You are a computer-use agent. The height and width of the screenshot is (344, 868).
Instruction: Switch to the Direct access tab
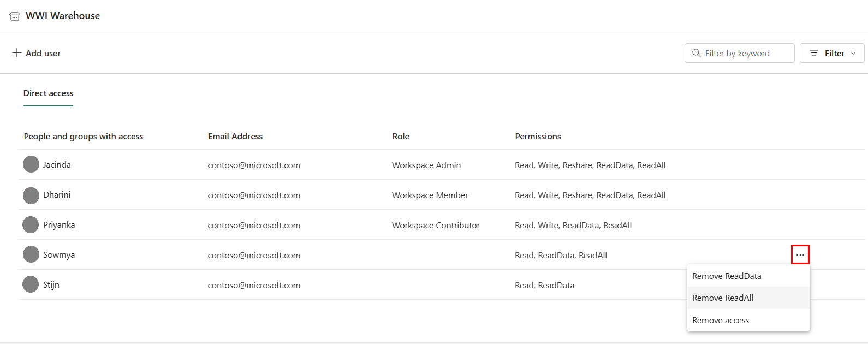(48, 93)
